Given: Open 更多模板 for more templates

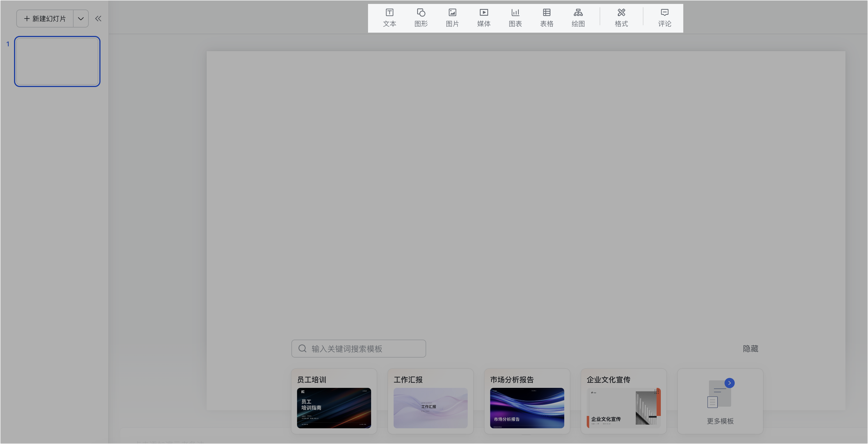Looking at the screenshot, I should (720, 401).
